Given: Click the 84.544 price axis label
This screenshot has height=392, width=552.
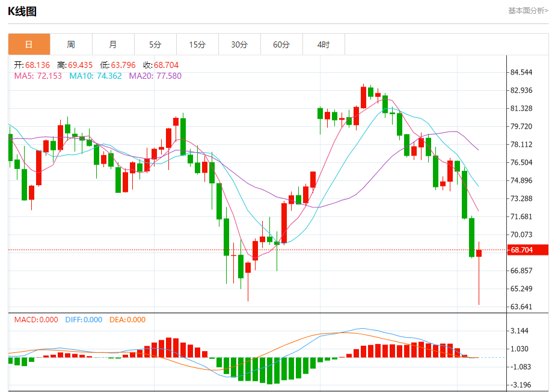Looking at the screenshot, I should pos(521,73).
